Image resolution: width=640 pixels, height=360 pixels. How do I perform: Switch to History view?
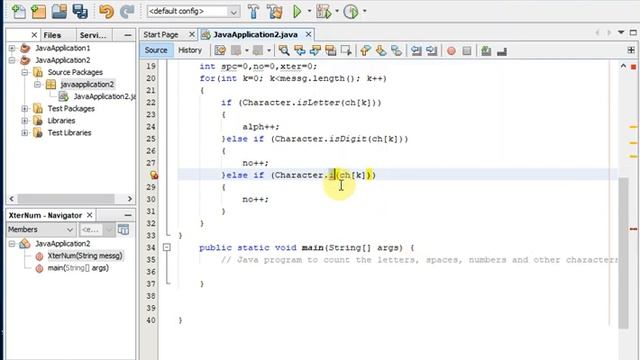[190, 50]
